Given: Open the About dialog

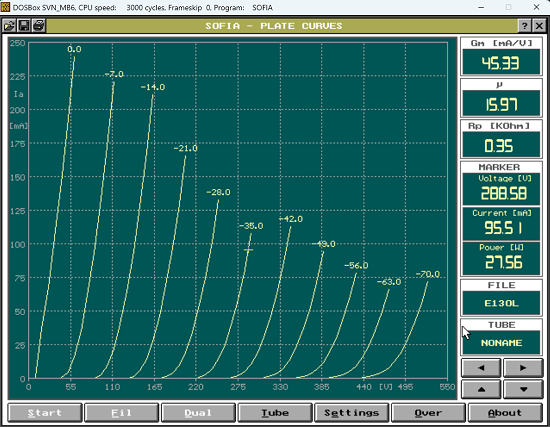Looking at the screenshot, I should click(x=505, y=413).
